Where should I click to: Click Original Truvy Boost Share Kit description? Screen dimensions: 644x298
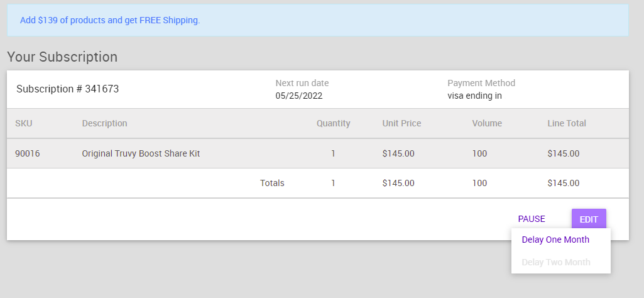tap(141, 154)
